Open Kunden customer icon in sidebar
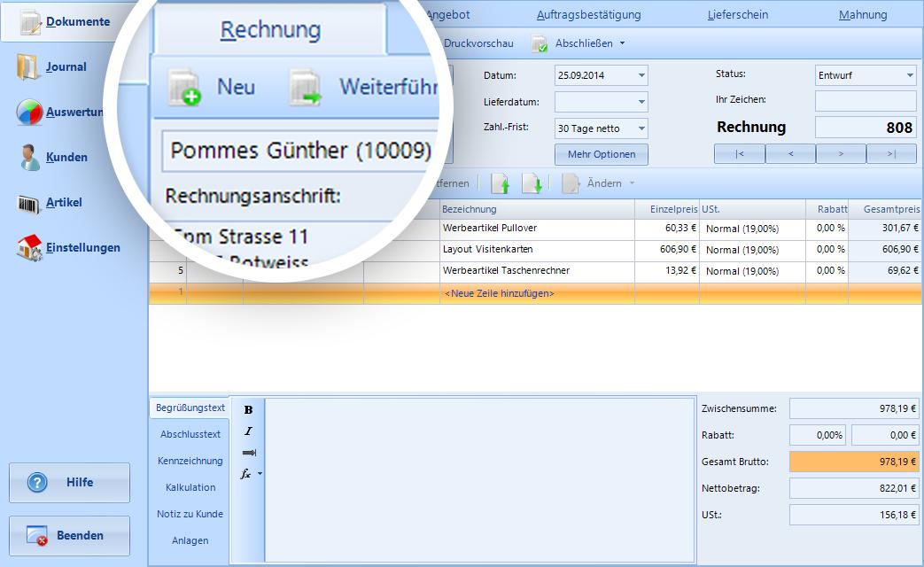 coord(29,158)
